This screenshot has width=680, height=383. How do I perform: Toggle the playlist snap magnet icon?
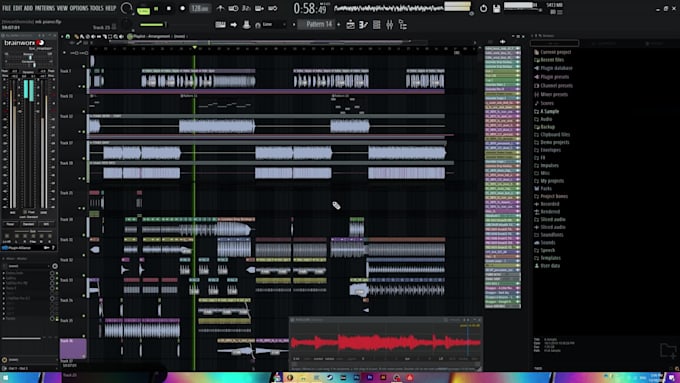point(68,37)
